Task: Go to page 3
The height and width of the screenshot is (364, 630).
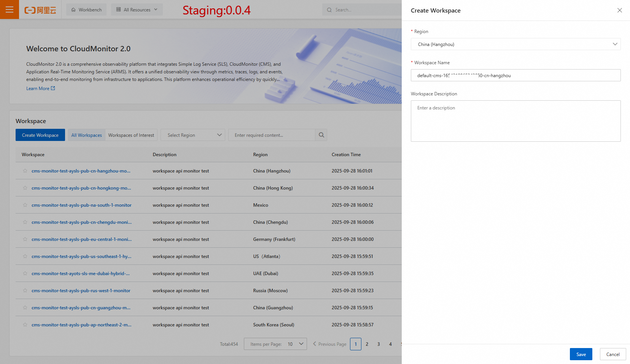Action: coord(379,344)
